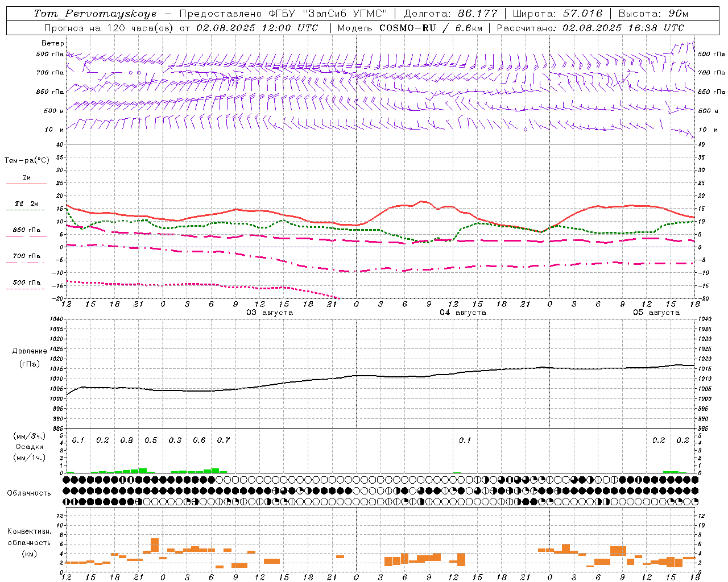
Task: Click the 03 августа date label
Action: click(x=269, y=313)
